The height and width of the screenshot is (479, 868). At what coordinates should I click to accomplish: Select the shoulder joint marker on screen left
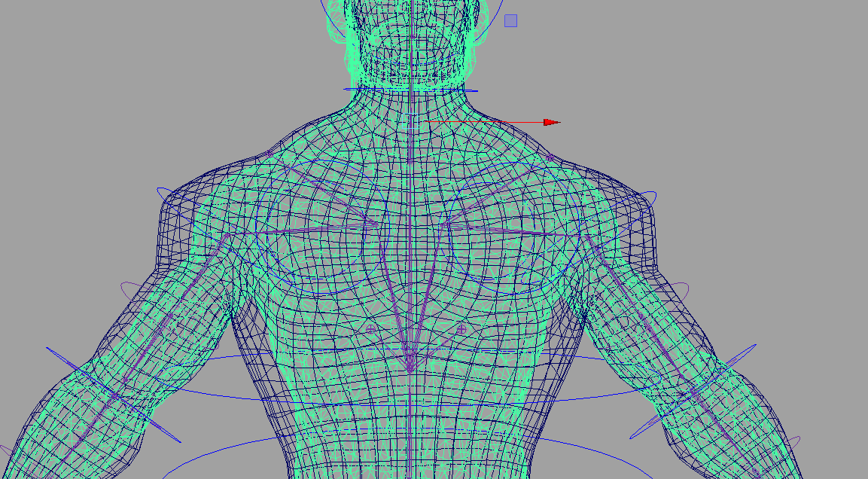[270, 154]
